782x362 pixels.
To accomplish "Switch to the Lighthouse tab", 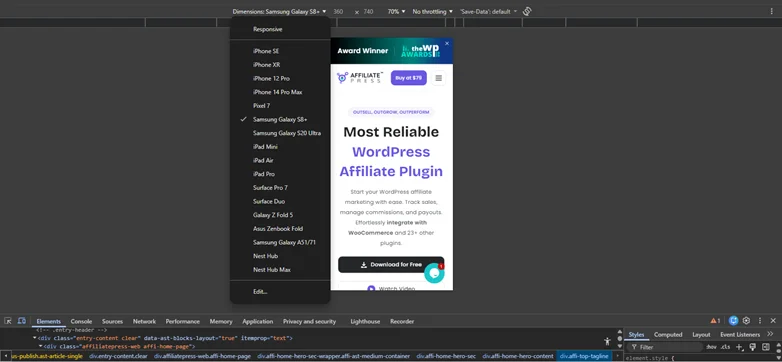I will point(365,322).
